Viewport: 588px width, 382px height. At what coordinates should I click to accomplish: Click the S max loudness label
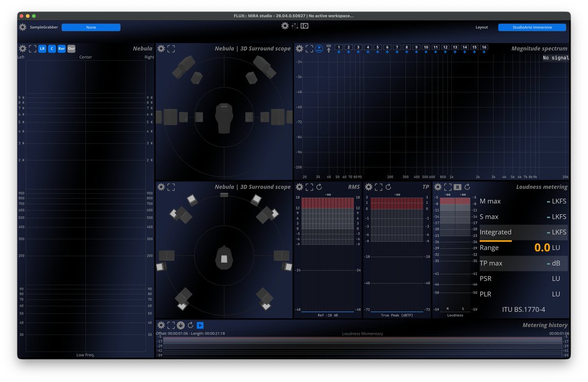coord(489,217)
